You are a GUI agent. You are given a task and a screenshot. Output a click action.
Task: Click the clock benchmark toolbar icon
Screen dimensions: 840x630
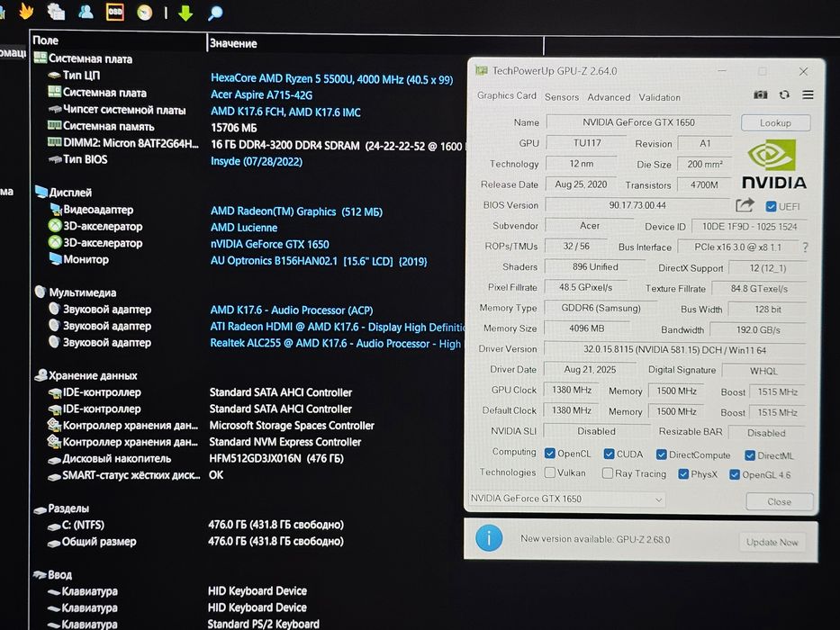(x=144, y=13)
